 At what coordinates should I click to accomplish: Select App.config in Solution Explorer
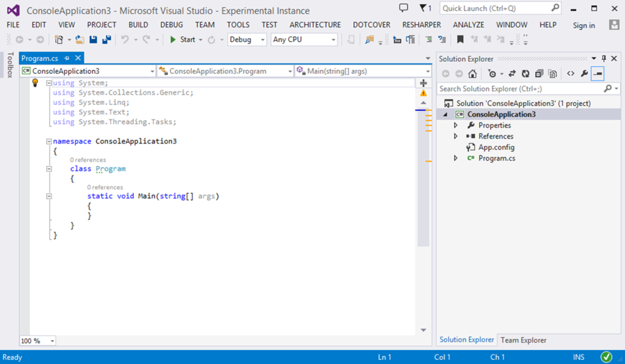click(x=496, y=147)
